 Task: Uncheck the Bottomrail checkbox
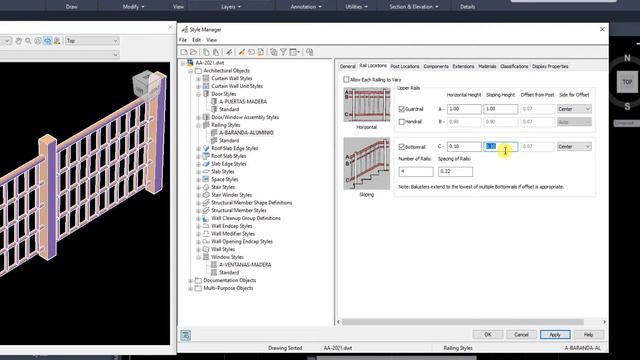point(402,147)
